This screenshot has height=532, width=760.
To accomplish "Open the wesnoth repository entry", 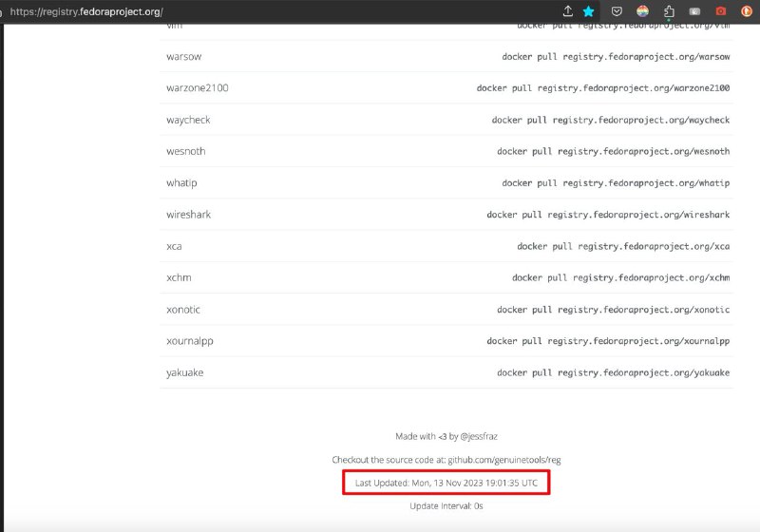I will point(185,151).
